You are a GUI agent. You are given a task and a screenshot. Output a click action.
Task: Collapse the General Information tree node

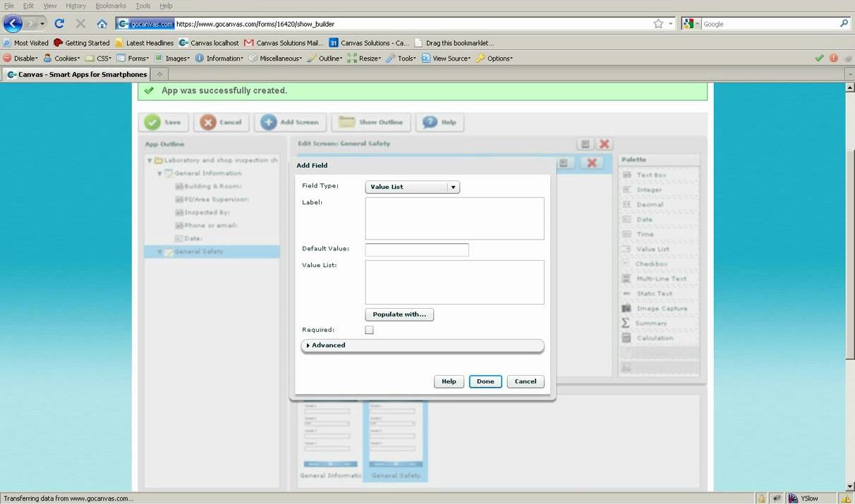pyautogui.click(x=160, y=173)
